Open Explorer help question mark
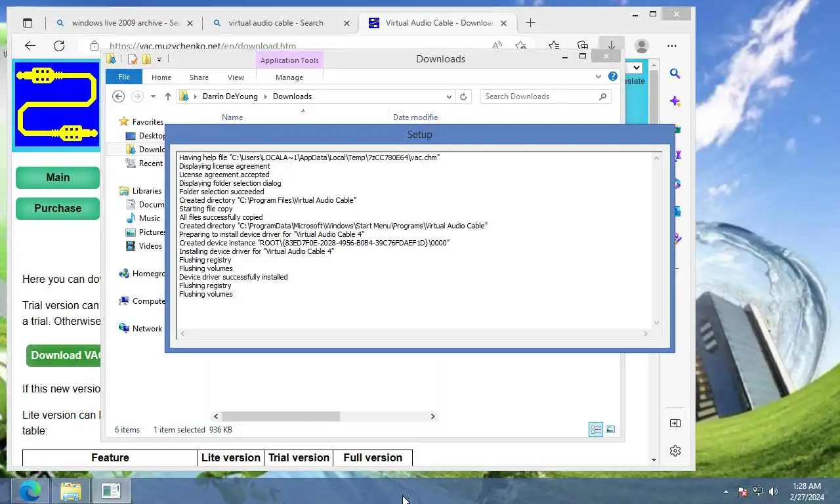The image size is (840, 504). tap(613, 77)
